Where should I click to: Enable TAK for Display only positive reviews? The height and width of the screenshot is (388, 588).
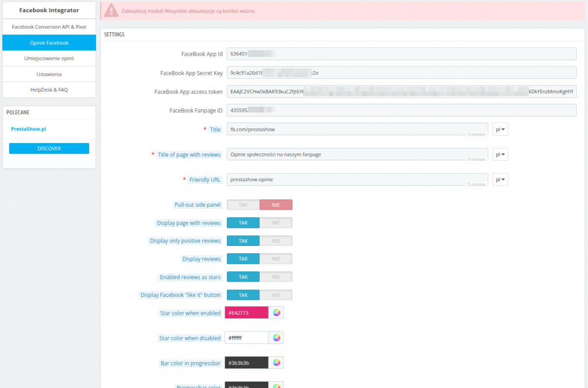pyautogui.click(x=243, y=241)
